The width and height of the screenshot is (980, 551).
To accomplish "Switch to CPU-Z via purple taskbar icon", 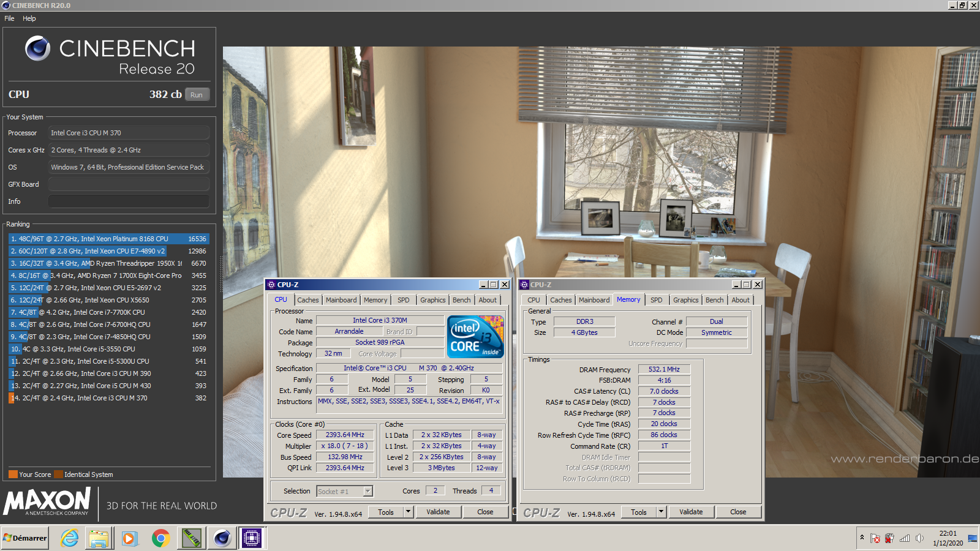I will pyautogui.click(x=252, y=538).
